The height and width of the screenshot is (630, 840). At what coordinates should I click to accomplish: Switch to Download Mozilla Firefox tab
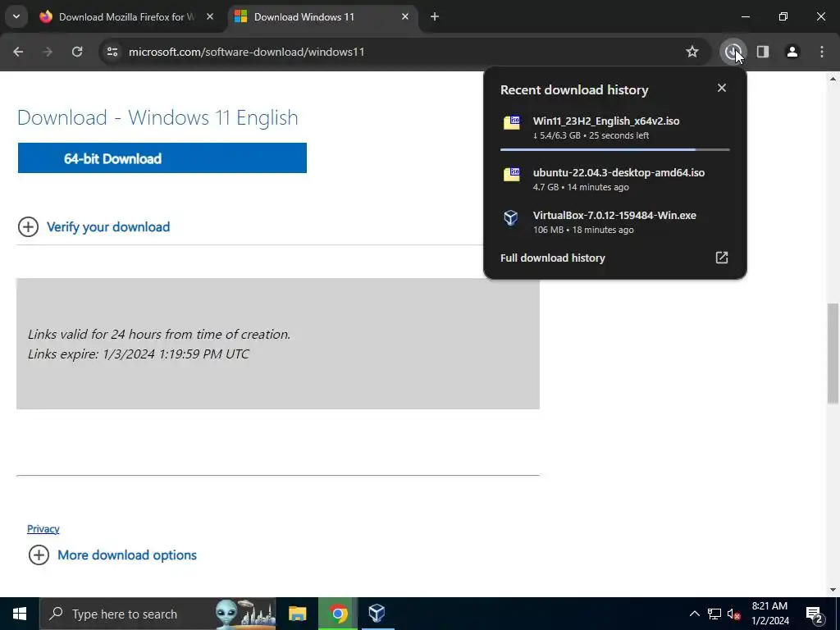click(x=127, y=17)
